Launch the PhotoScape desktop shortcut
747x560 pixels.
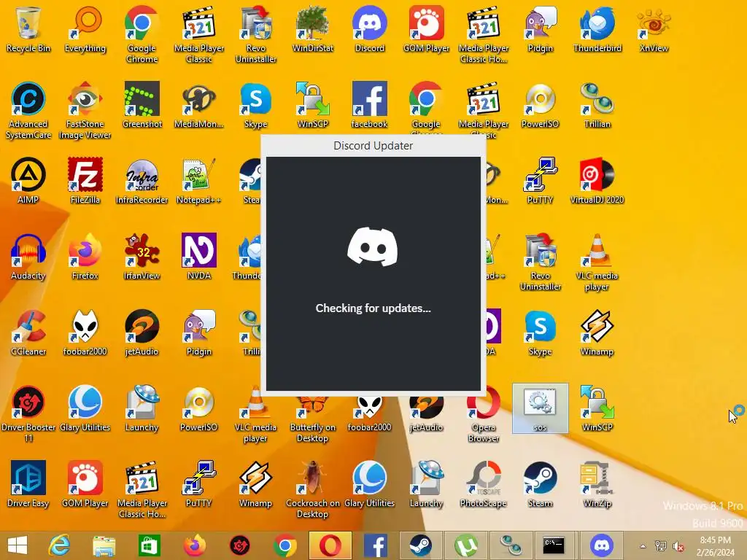point(483,484)
